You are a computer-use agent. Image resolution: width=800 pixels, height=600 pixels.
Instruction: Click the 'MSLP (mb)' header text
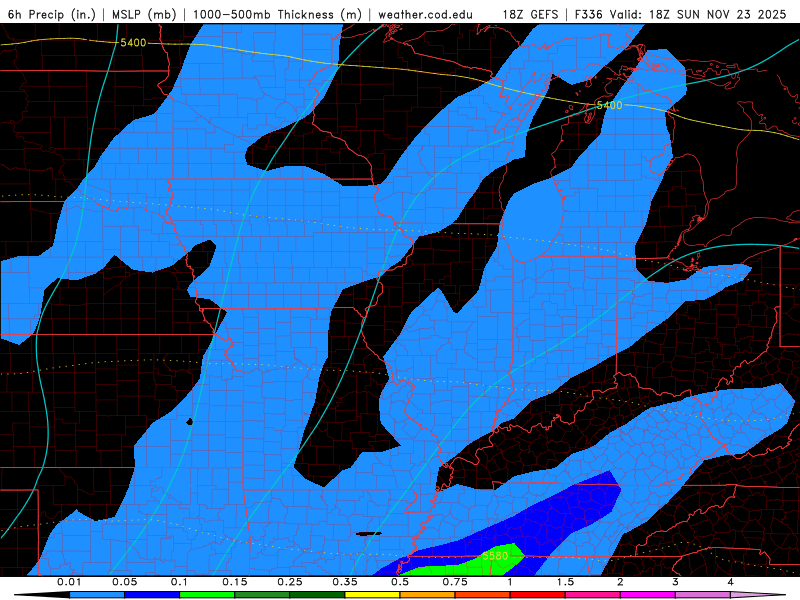[x=144, y=14]
